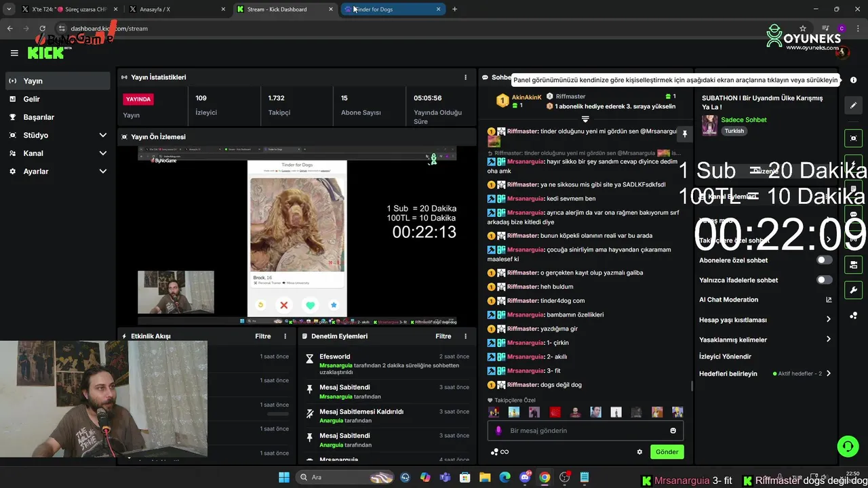Select Yayın in the sidebar
This screenshot has height=488, width=868.
(x=58, y=81)
